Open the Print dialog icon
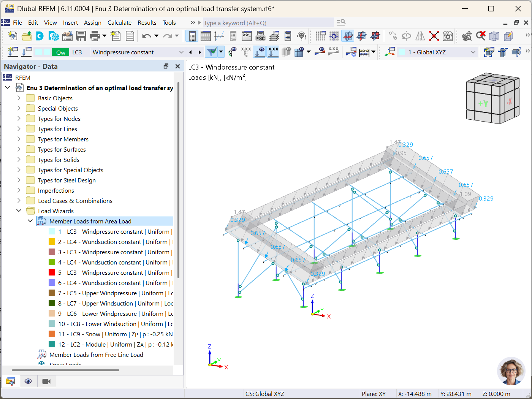532x399 pixels. click(94, 36)
